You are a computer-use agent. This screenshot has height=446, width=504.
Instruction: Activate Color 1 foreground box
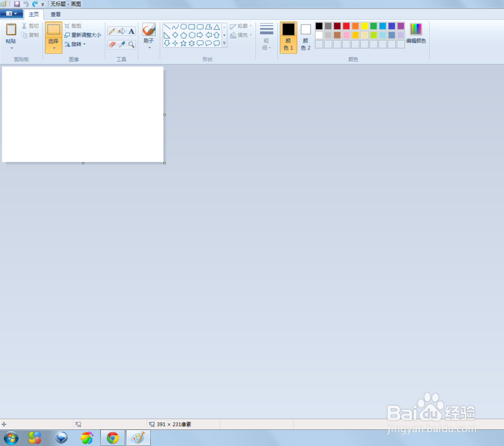point(288,37)
